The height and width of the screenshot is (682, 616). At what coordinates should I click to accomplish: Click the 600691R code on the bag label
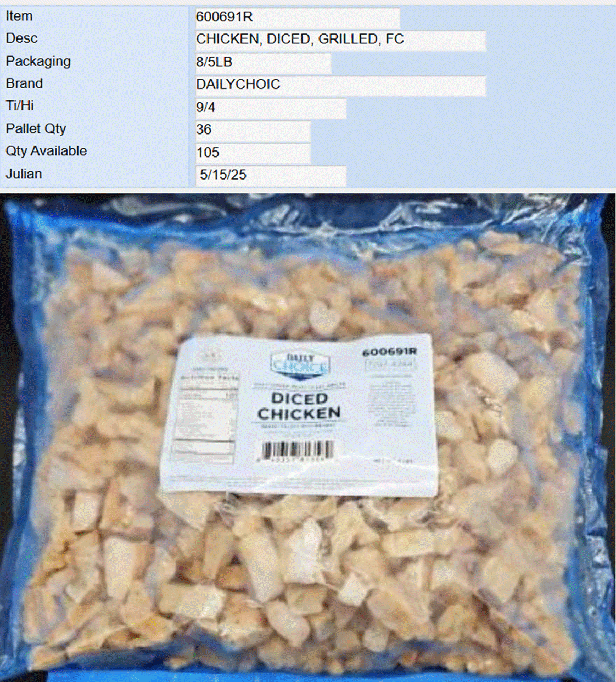click(x=390, y=351)
